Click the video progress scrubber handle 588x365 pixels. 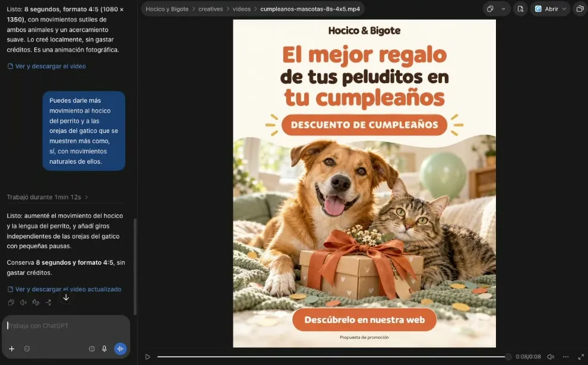pyautogui.click(x=508, y=357)
